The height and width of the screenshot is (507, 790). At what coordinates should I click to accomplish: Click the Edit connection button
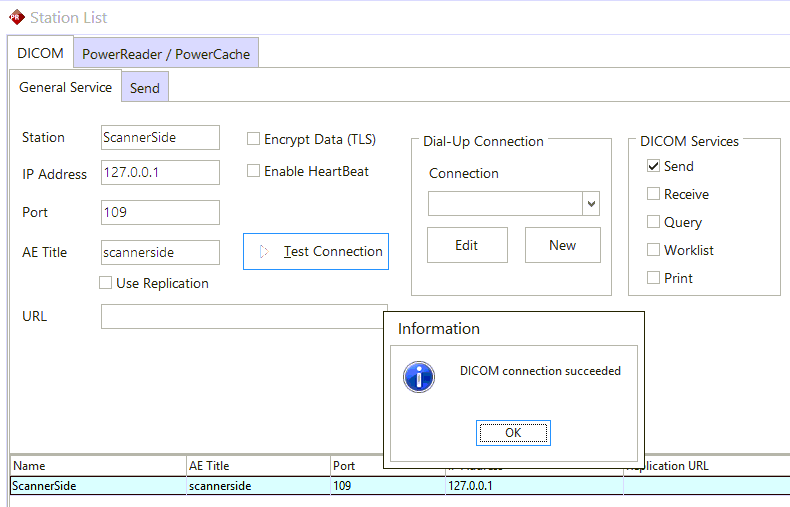tap(467, 245)
